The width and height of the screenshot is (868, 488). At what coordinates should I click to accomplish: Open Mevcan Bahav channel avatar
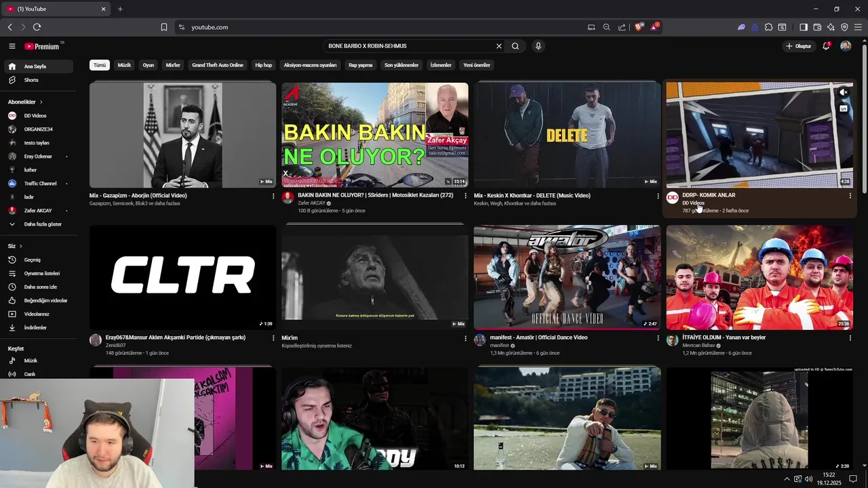tap(672, 340)
